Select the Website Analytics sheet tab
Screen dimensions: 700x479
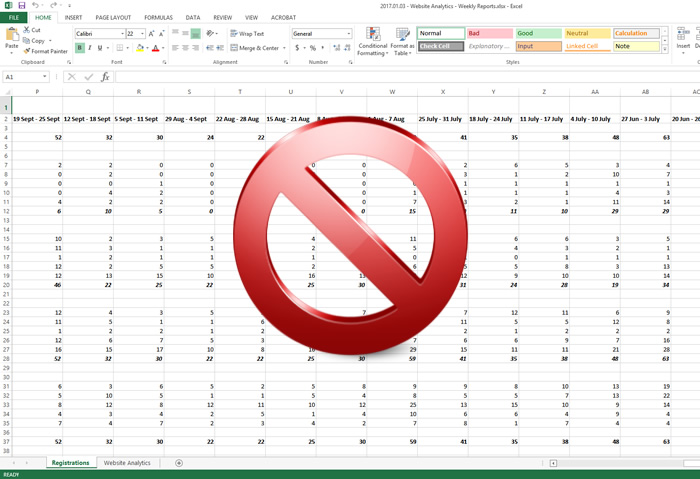[x=127, y=463]
